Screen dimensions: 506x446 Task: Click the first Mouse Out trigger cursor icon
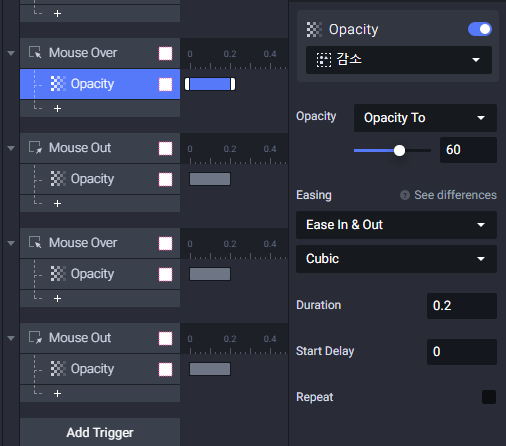[35, 147]
